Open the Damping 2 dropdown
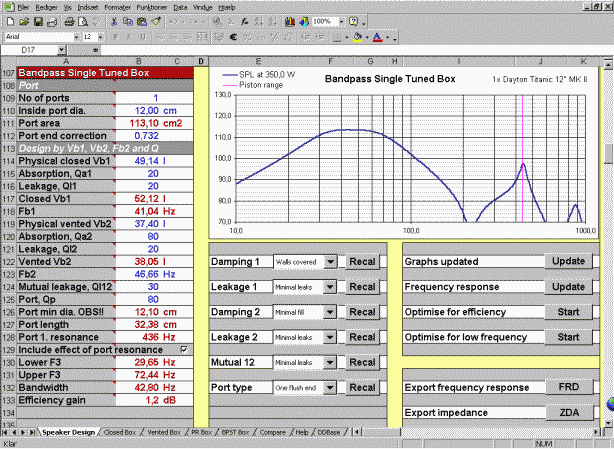This screenshot has height=449, width=614. pos(330,312)
